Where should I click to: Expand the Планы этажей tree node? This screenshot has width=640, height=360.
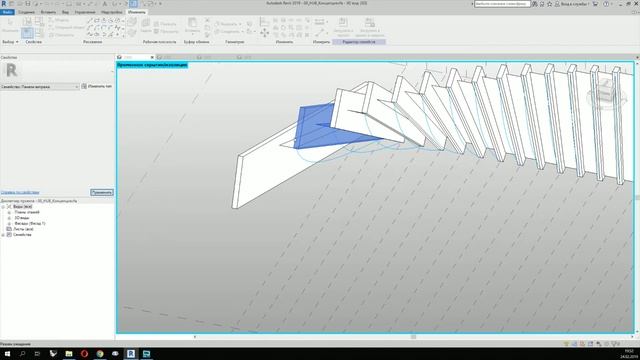9,213
